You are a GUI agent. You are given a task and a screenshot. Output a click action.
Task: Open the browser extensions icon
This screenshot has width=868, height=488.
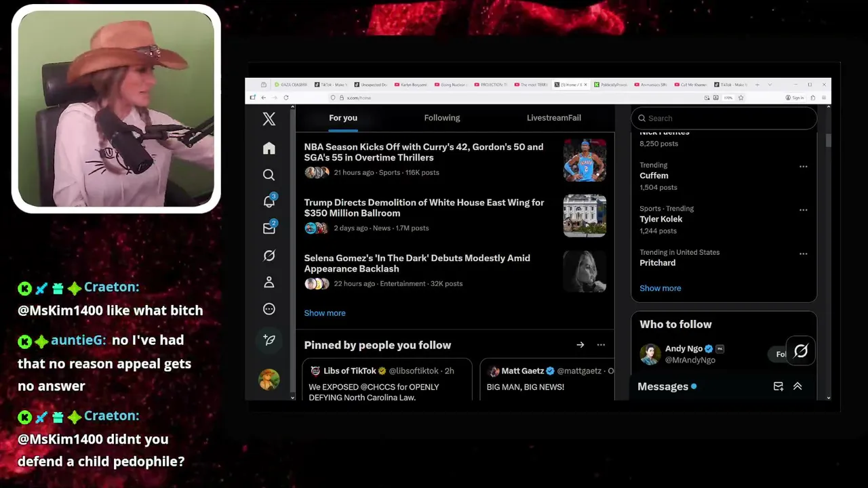click(812, 98)
